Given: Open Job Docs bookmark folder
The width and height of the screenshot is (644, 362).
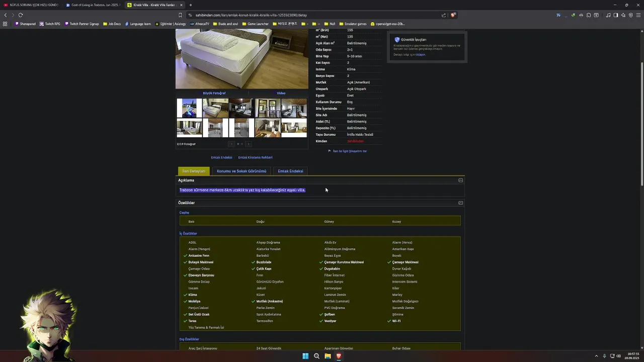Looking at the screenshot, I should point(112,24).
